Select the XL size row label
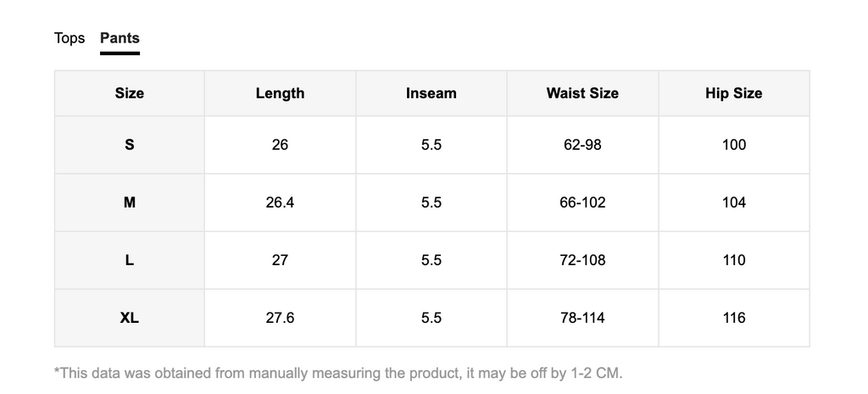The height and width of the screenshot is (394, 868). 130,318
